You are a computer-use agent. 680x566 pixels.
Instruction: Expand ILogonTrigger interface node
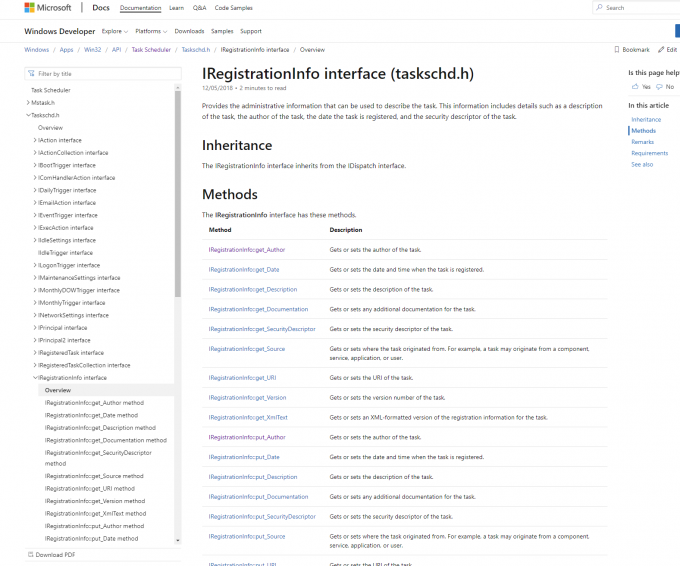pyautogui.click(x=35, y=265)
